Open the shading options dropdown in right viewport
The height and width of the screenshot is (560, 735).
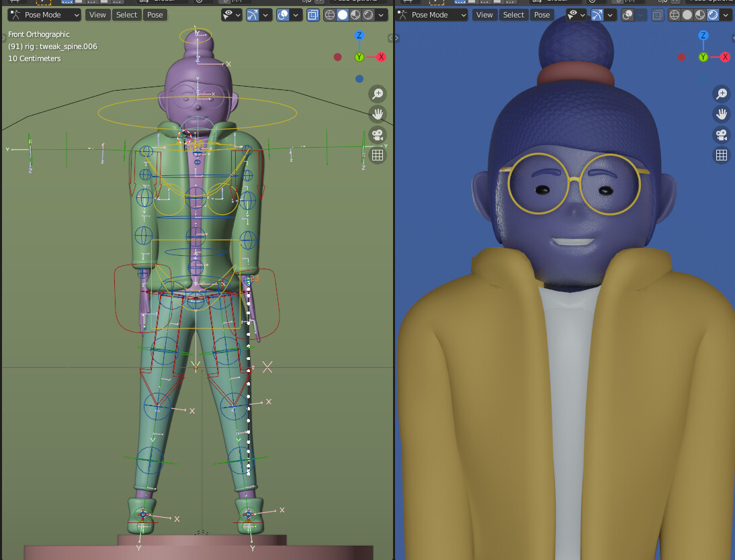[726, 14]
